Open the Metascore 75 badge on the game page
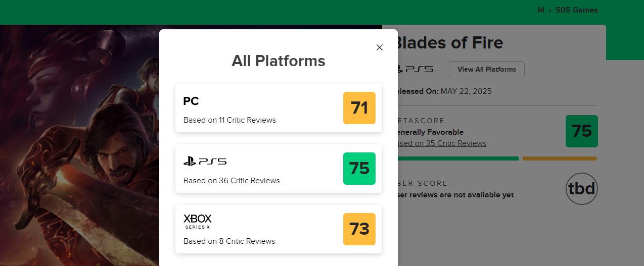This screenshot has height=266, width=644. tap(581, 131)
